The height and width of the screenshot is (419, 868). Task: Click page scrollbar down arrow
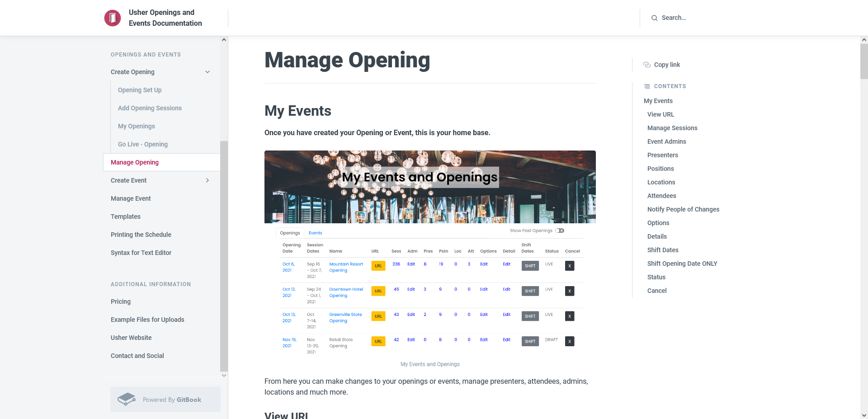tap(864, 415)
